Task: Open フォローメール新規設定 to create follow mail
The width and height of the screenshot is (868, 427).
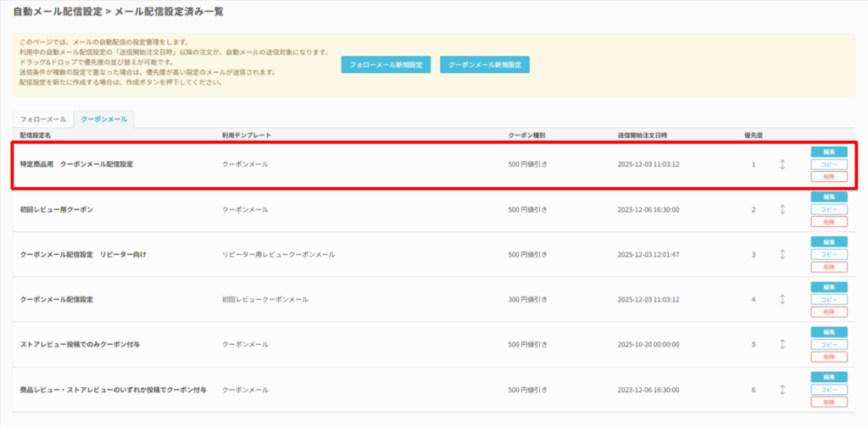Action: point(386,64)
